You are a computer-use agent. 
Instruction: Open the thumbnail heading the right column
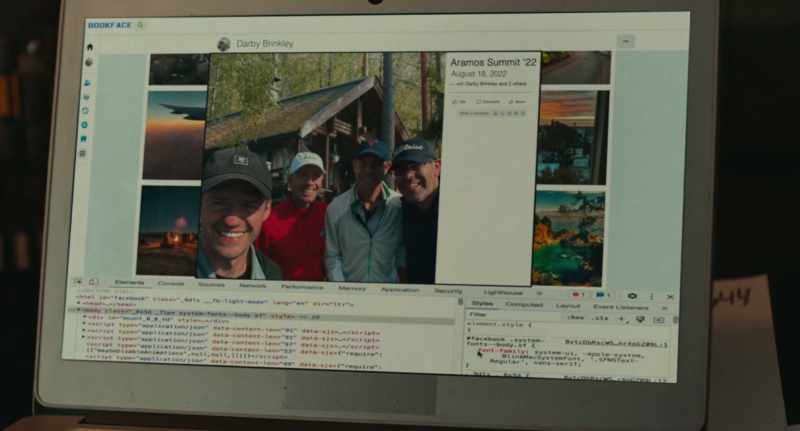[576, 67]
